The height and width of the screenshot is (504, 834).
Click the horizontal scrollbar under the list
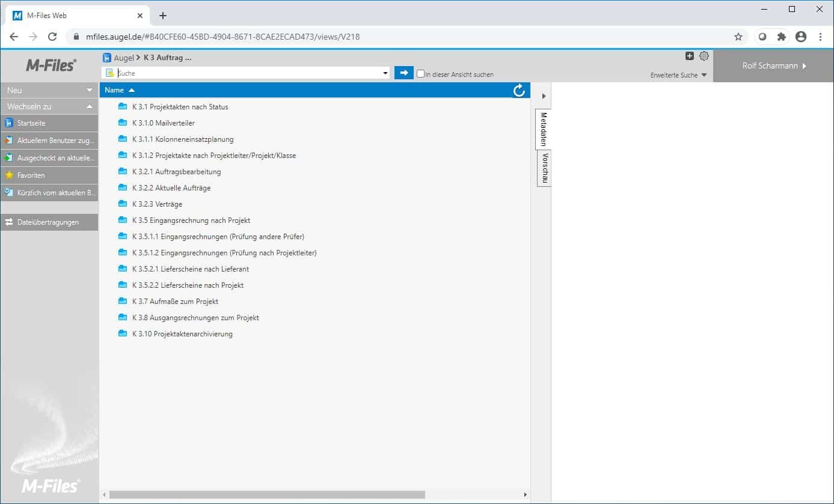click(267, 495)
